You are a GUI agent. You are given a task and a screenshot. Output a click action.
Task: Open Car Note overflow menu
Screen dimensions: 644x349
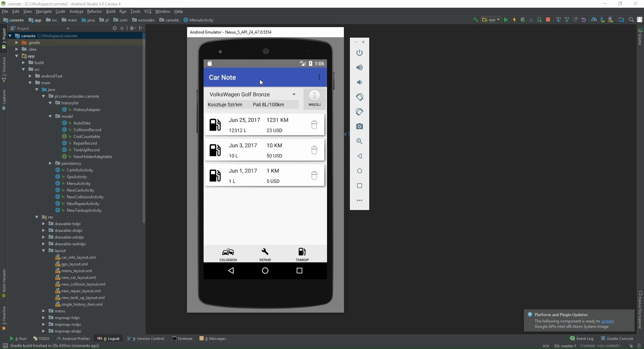point(319,78)
